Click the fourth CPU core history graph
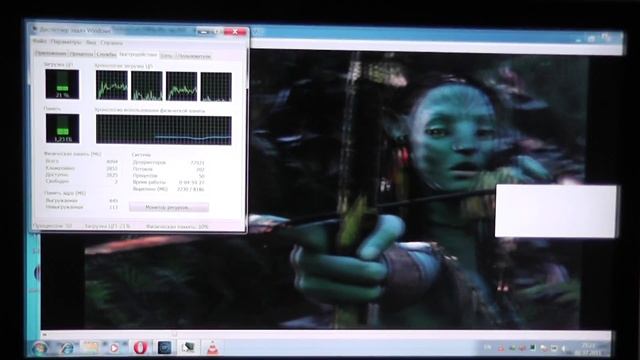 pos(216,87)
